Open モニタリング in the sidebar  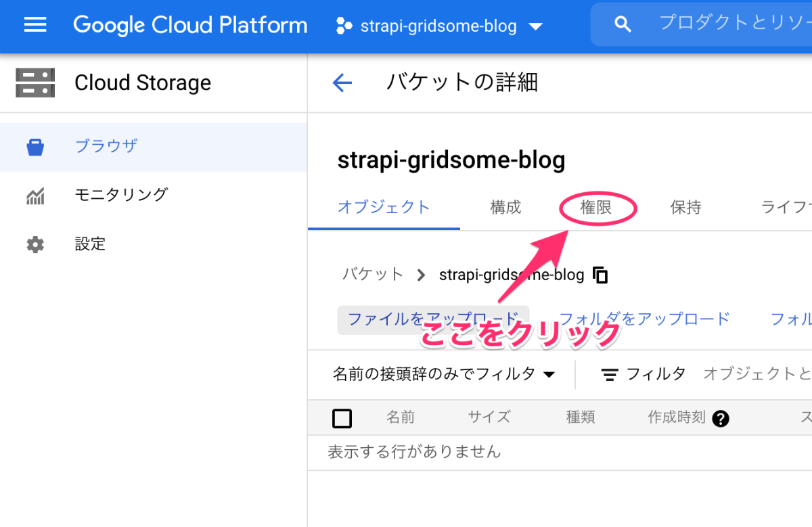(x=154, y=196)
